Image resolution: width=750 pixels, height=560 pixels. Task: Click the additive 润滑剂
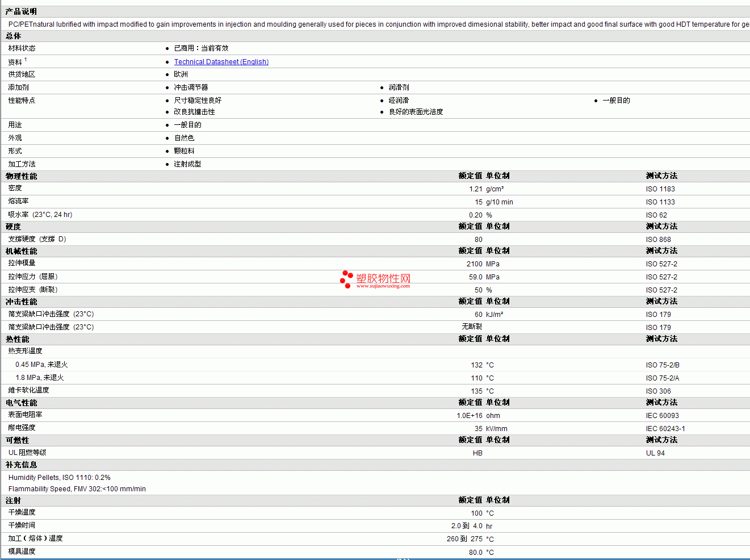tap(399, 87)
